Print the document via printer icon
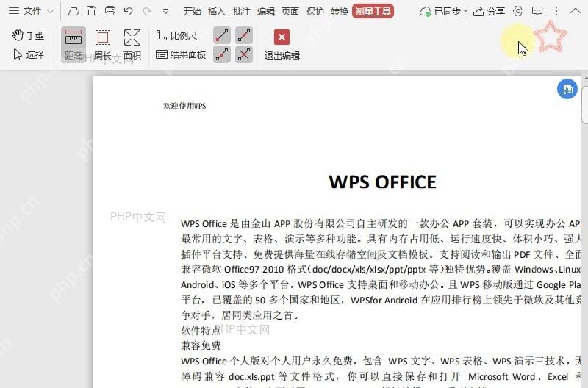 [x=110, y=11]
